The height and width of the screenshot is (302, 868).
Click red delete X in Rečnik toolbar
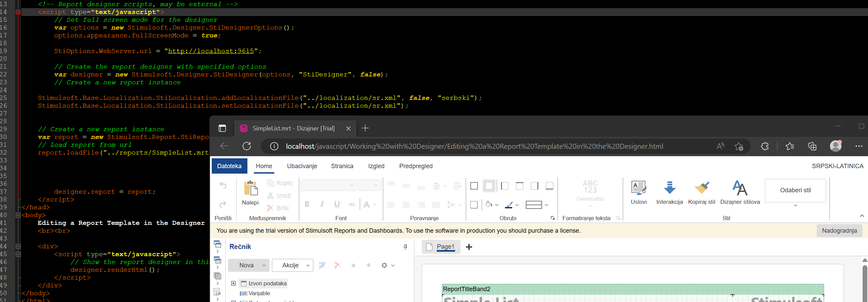tap(337, 265)
